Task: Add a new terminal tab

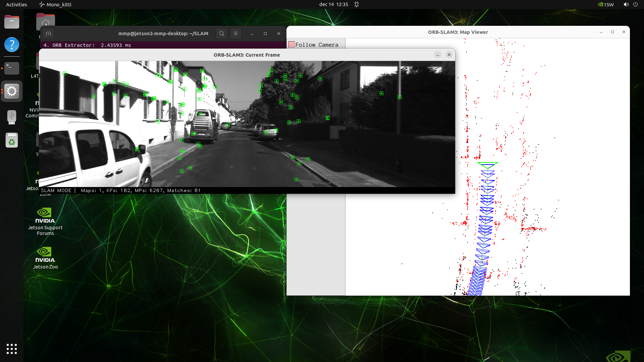Action: coord(48,34)
